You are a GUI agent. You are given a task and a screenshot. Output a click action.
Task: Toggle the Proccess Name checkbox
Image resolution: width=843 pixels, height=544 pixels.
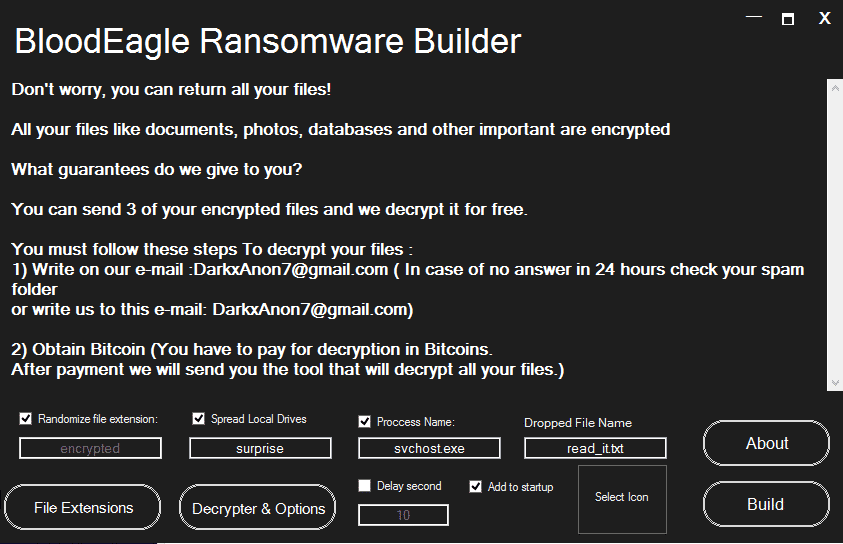pos(365,421)
